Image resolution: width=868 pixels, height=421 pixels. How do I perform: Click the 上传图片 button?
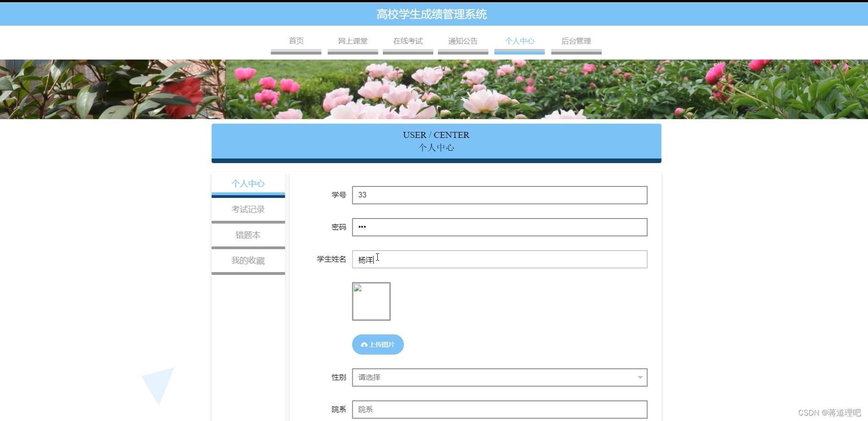coord(377,344)
